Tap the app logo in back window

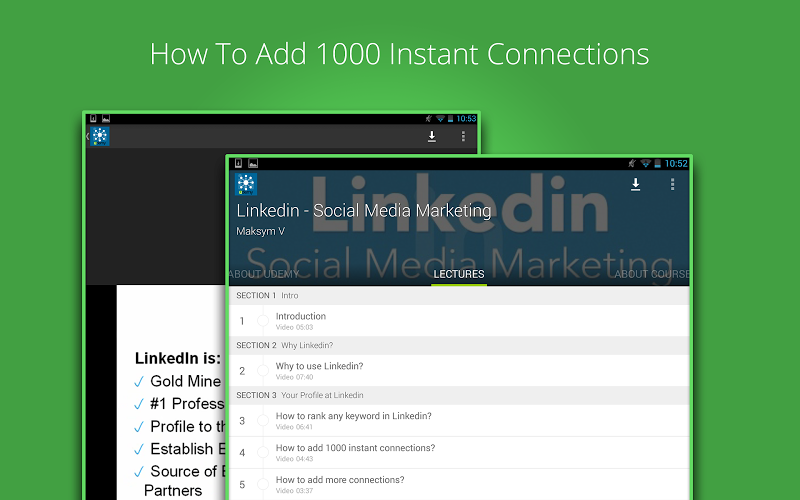pyautogui.click(x=99, y=136)
